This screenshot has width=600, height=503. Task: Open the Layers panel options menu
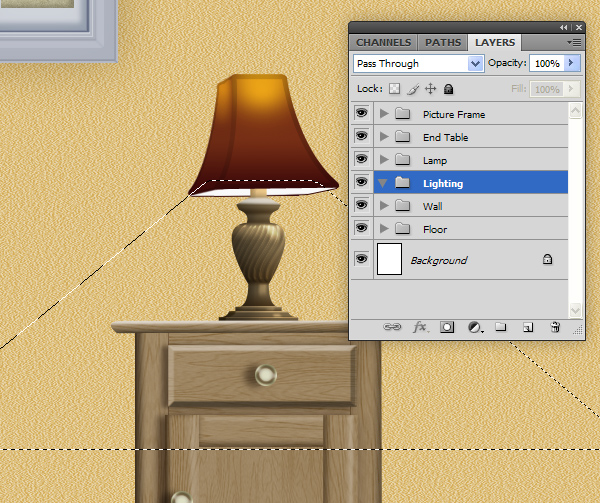pyautogui.click(x=574, y=43)
